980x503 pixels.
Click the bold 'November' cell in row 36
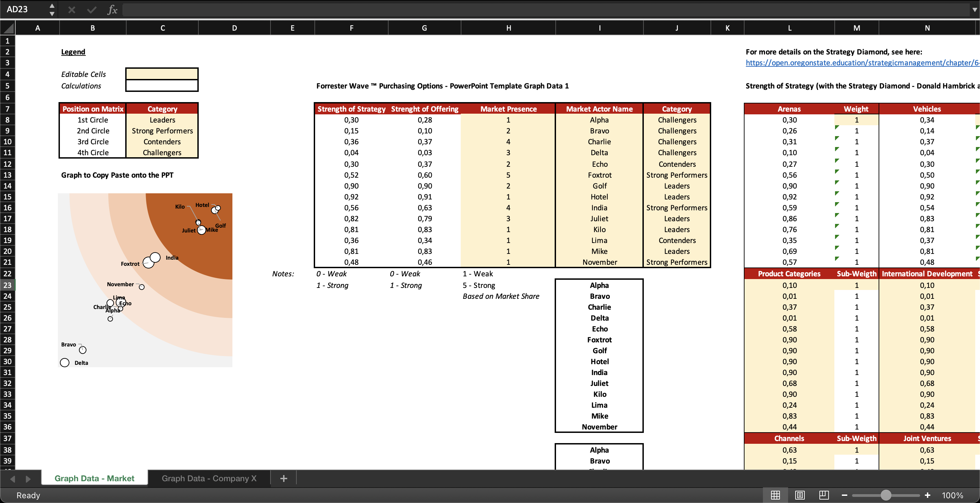point(599,426)
